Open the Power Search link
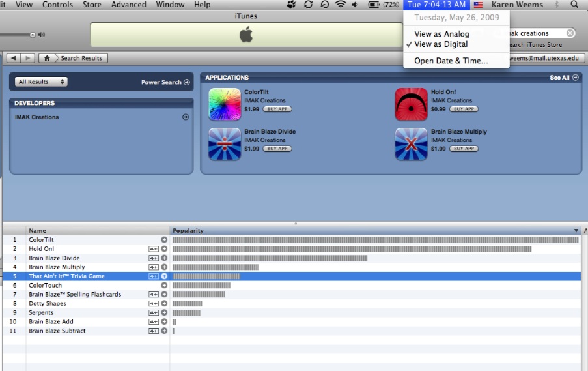Screen dimensions: 588x371 (x=161, y=82)
